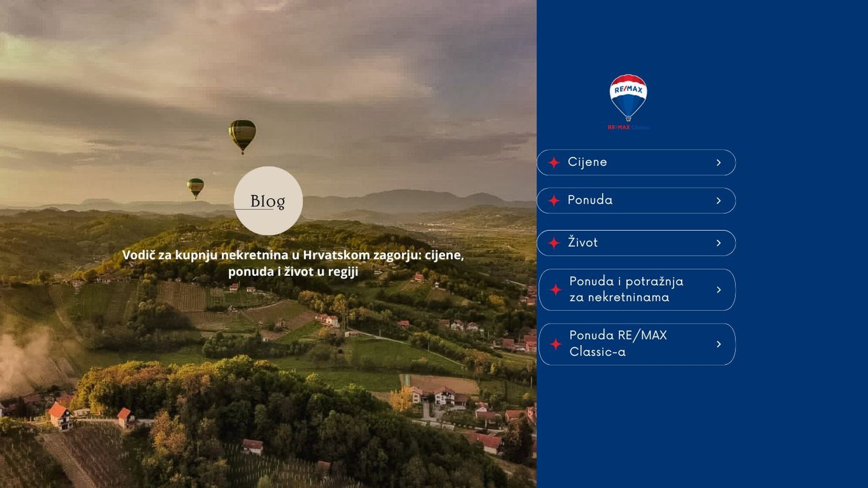
Task: Open Ponuda i potražnja za nekretninama
Action: pyautogui.click(x=637, y=290)
